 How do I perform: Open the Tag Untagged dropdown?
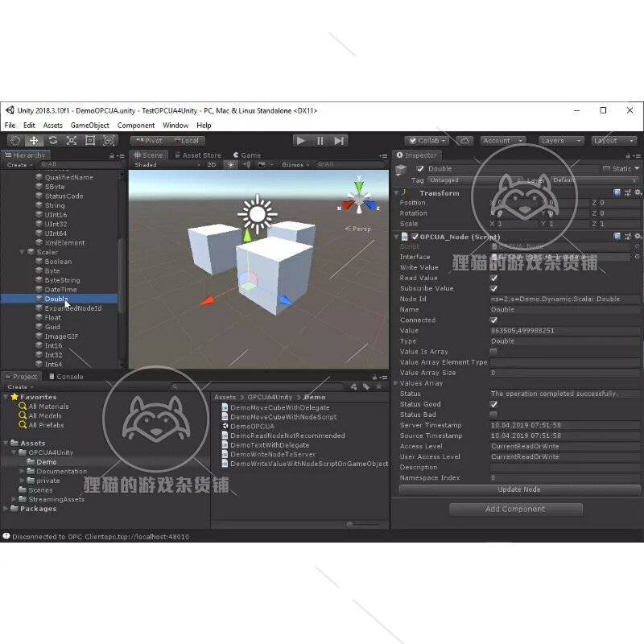pos(475,180)
